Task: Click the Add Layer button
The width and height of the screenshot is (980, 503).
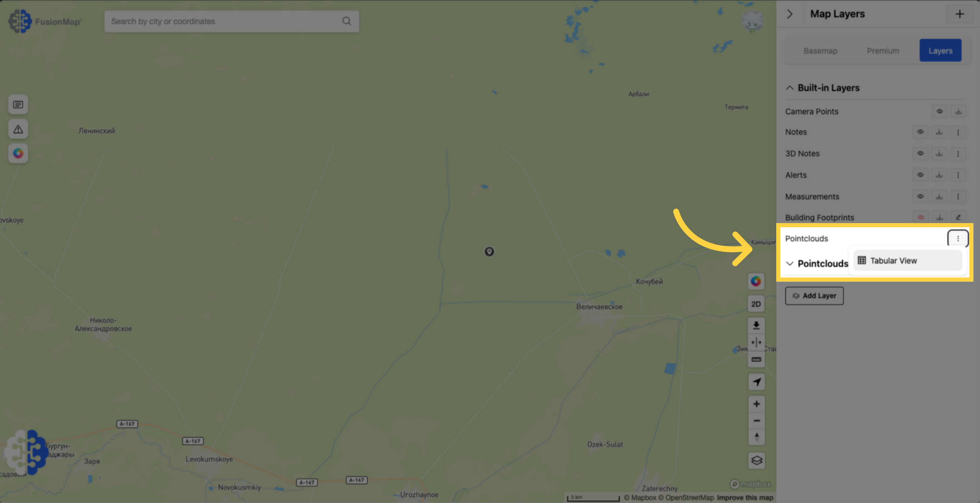Action: click(814, 296)
